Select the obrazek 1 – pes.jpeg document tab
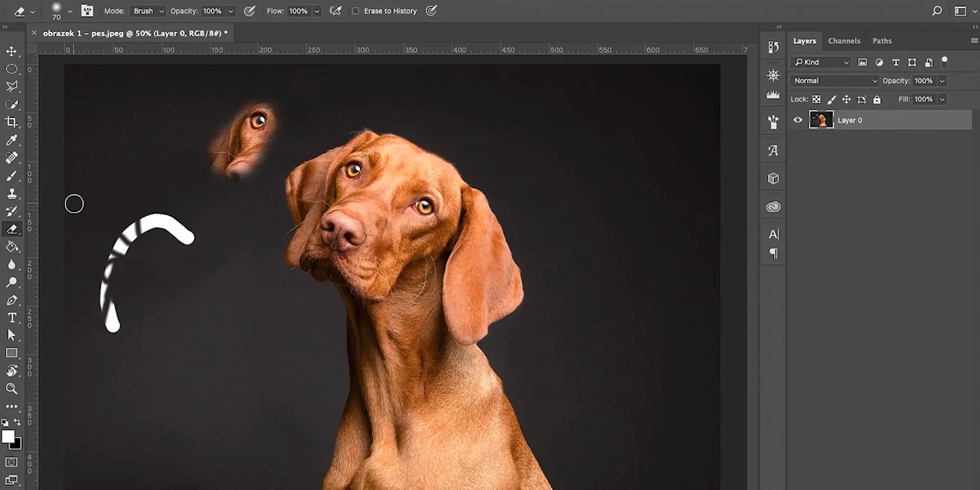 tap(135, 33)
